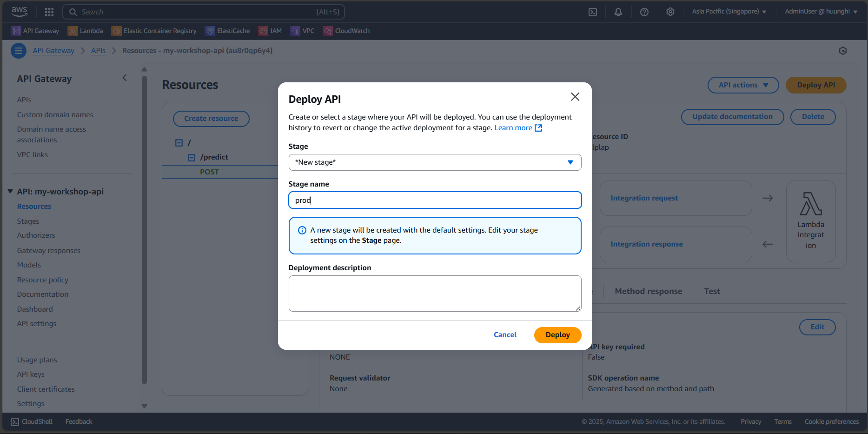Screen dimensions: 868x434
Task: Open VPC links in sidebar
Action: [33, 155]
